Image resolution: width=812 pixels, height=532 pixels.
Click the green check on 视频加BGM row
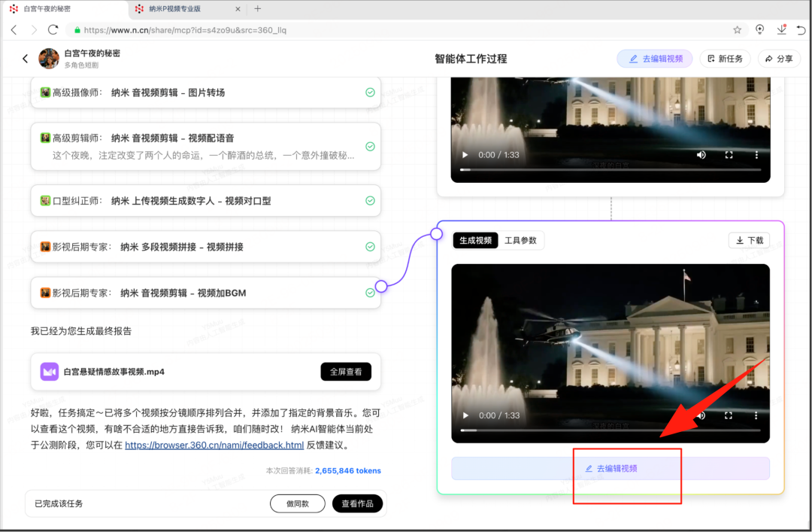coord(370,293)
